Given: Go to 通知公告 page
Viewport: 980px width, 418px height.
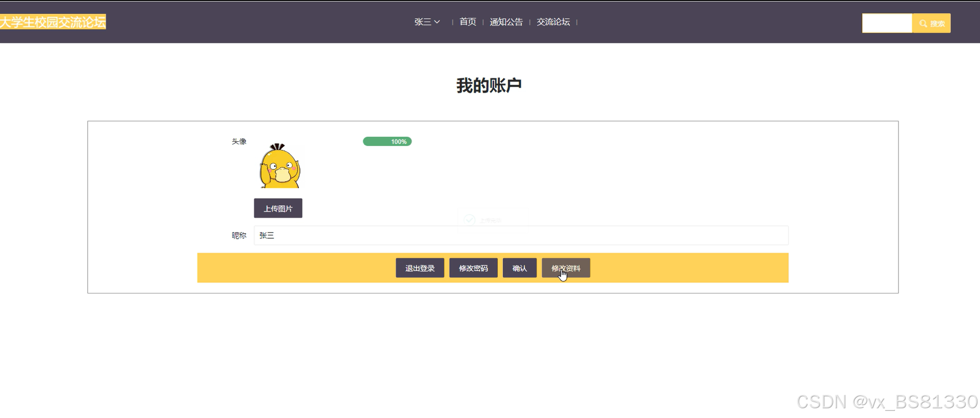Looking at the screenshot, I should (x=506, y=22).
